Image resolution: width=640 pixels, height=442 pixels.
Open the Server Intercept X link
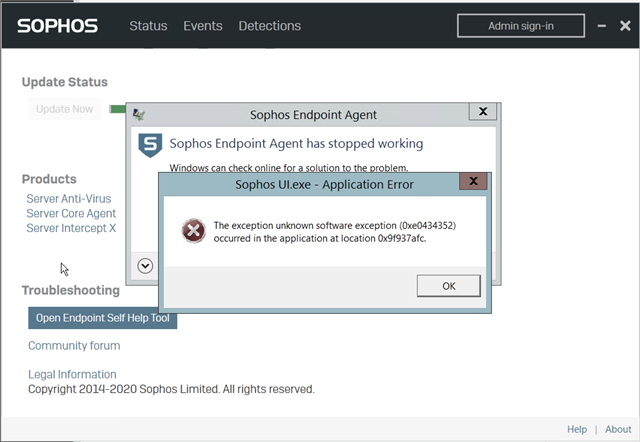(x=71, y=228)
